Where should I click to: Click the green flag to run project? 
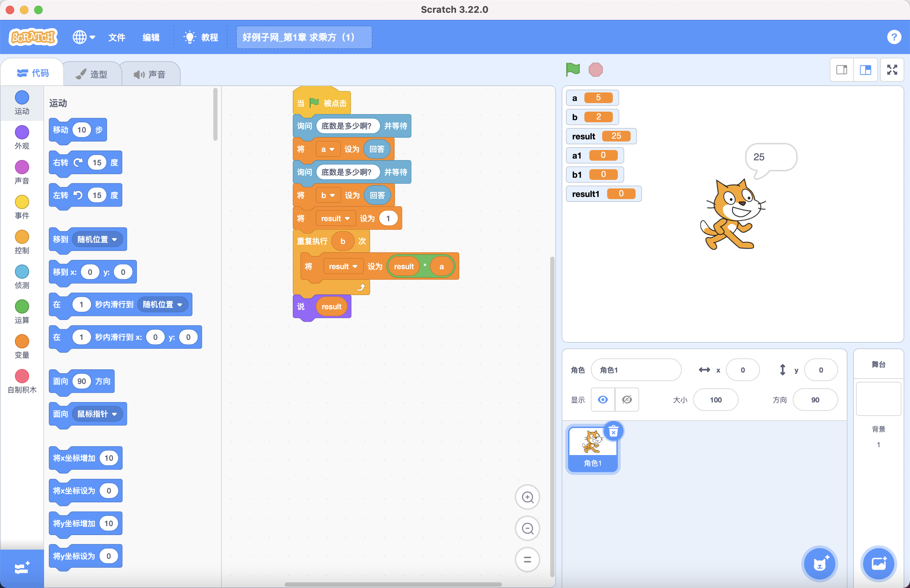pos(573,69)
